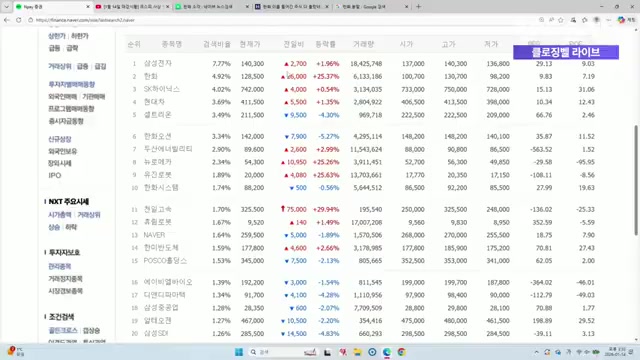Open IPO in the sidebar
Screen dimensions: 640x360
coord(55,176)
